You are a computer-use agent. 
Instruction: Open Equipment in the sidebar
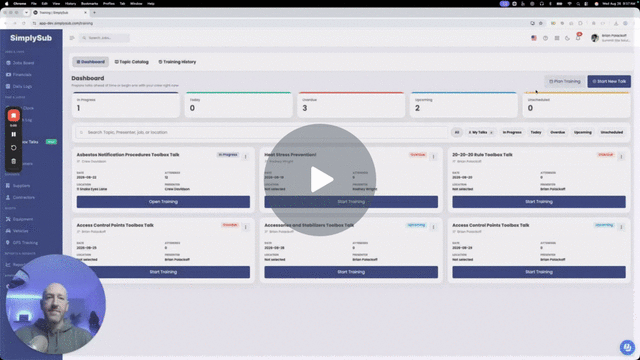(x=20, y=219)
